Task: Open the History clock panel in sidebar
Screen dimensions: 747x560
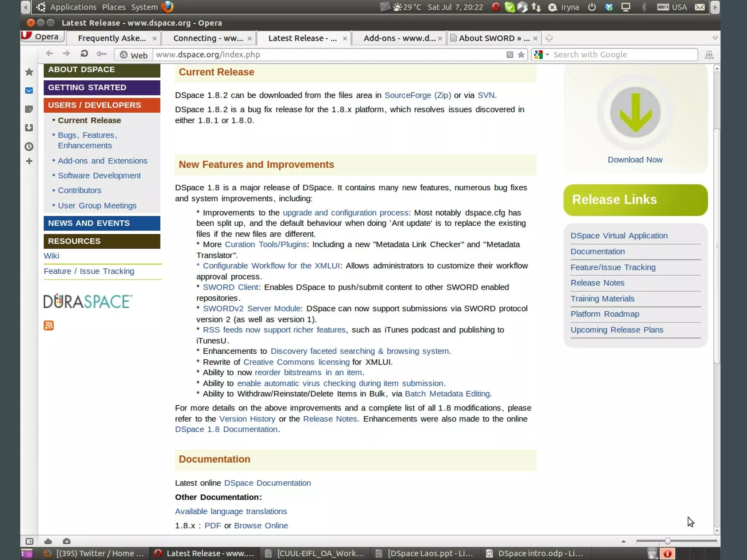Action: [x=29, y=147]
